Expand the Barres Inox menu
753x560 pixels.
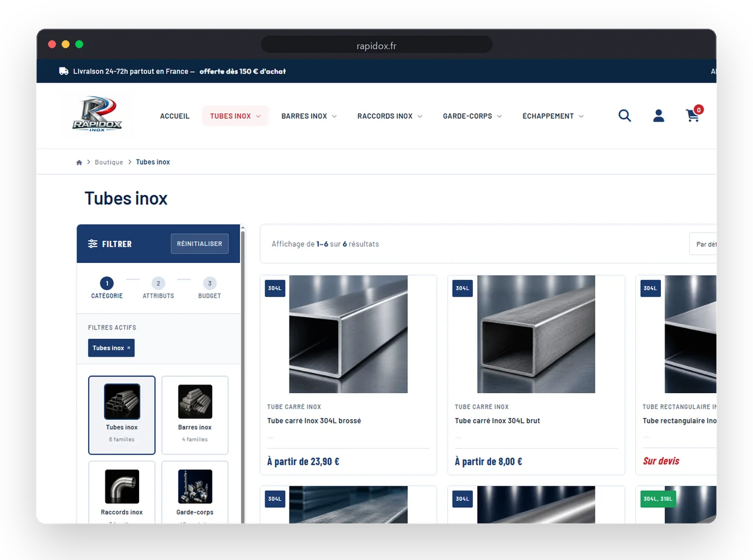(x=309, y=116)
